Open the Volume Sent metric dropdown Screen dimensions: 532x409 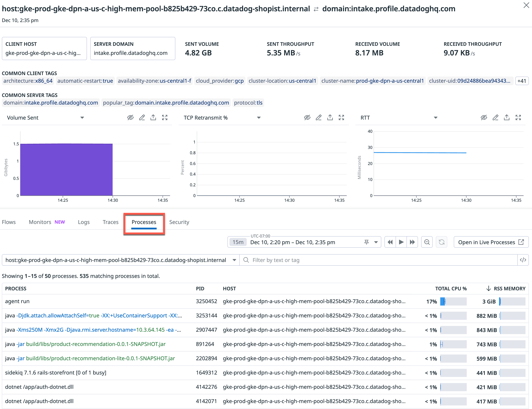tap(82, 117)
